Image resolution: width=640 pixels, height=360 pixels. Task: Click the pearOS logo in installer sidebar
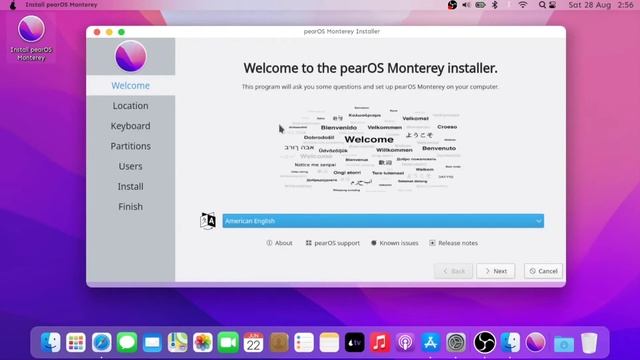[x=131, y=56]
